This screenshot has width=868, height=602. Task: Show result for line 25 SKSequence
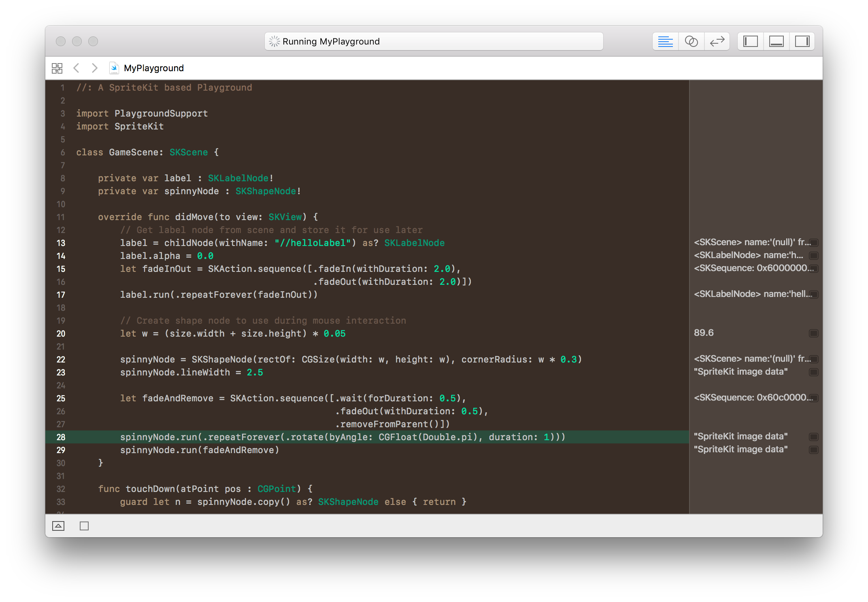point(813,398)
